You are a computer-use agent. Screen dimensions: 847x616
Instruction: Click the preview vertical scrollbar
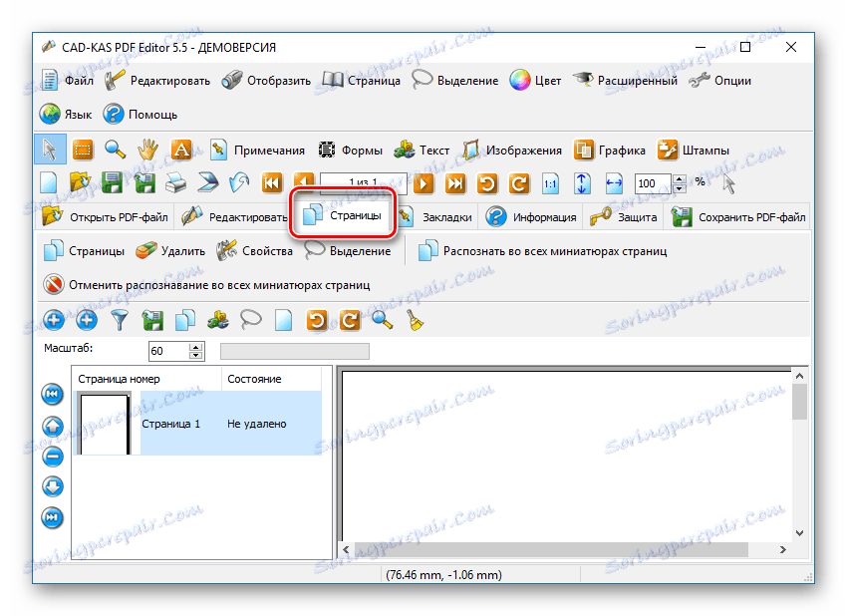click(800, 455)
